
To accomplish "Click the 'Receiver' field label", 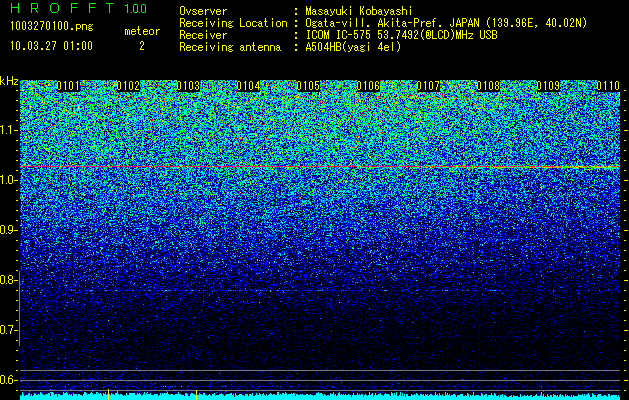I will [x=203, y=35].
